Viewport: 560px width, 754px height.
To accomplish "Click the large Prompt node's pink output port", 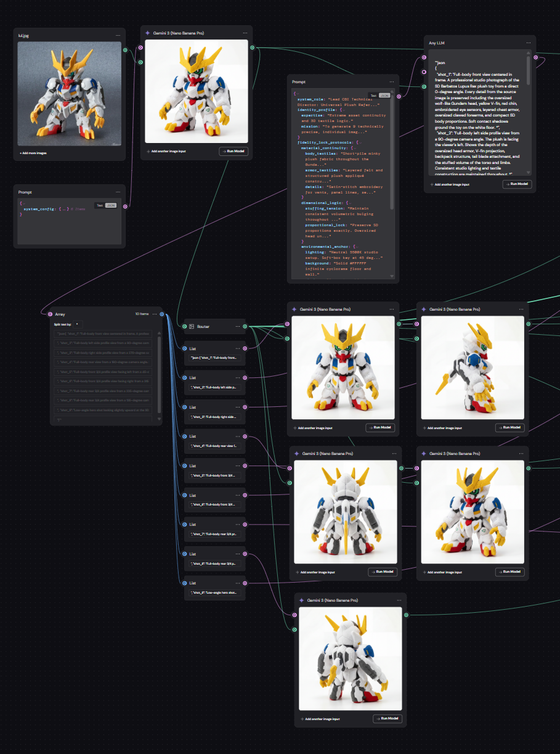I will click(x=399, y=96).
